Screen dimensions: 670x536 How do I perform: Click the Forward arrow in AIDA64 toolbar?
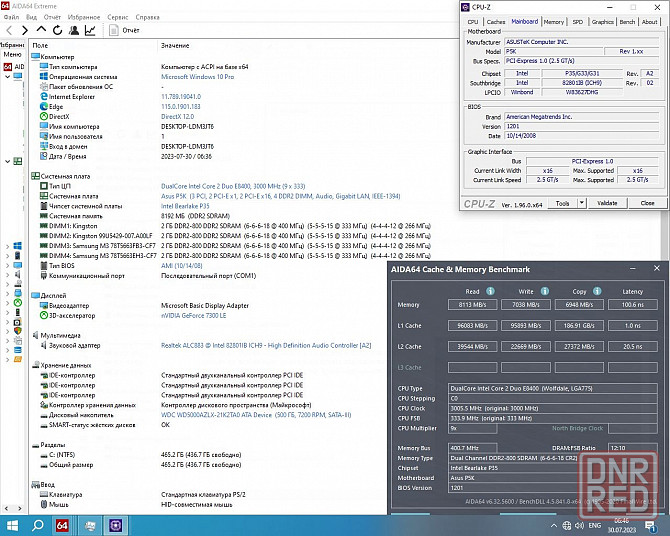(x=24, y=31)
